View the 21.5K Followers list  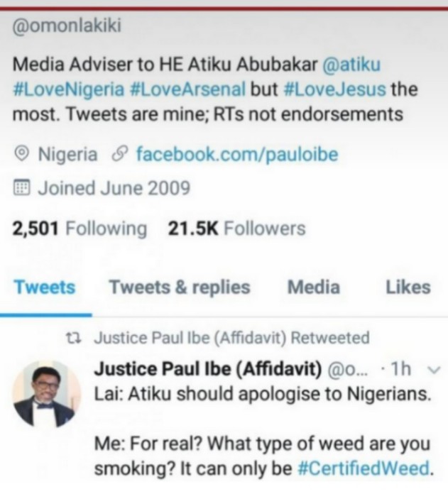coord(236,229)
